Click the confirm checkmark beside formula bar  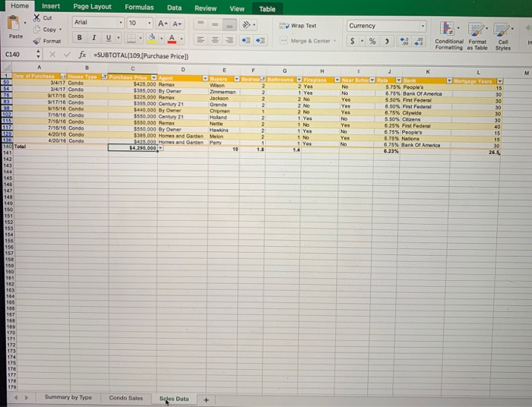(67, 54)
